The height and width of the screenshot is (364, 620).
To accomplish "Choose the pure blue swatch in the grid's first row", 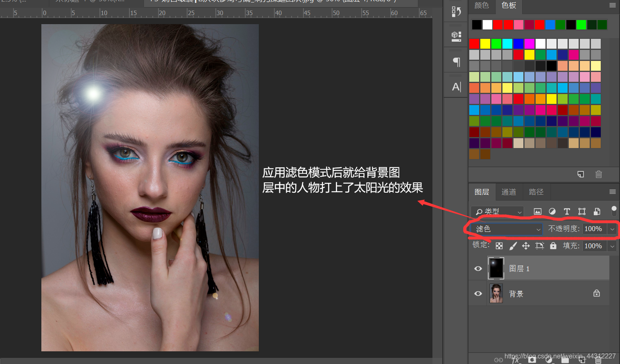I will click(x=518, y=44).
